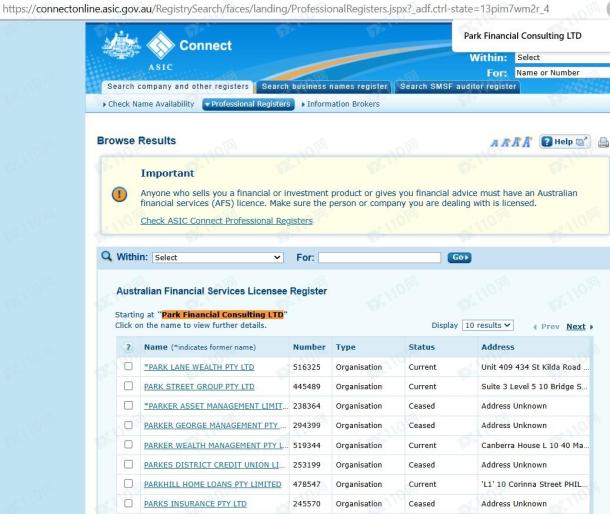This screenshot has height=514, width=610.
Task: Tick checkbox for PARKHILL HOME LOANS row
Action: click(x=128, y=484)
